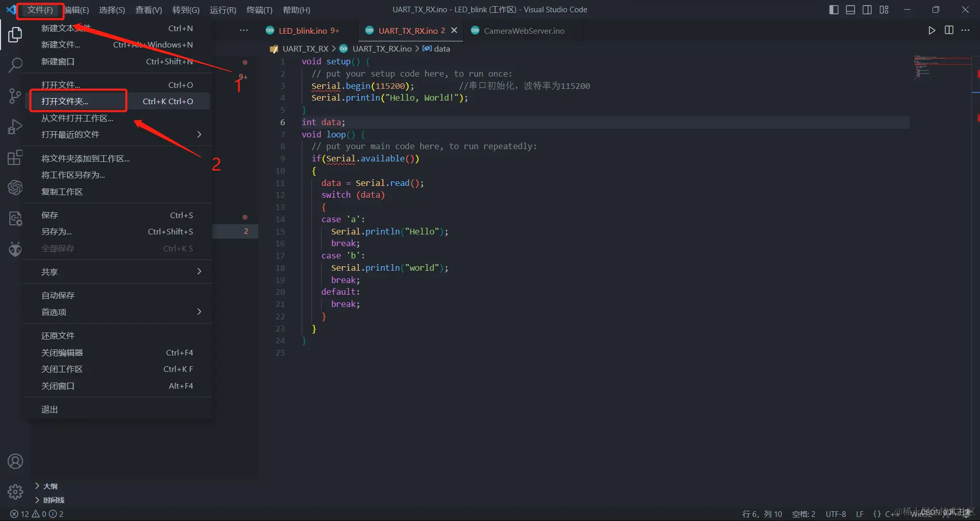
Task: Choose 保存 to save the file
Action: point(117,215)
